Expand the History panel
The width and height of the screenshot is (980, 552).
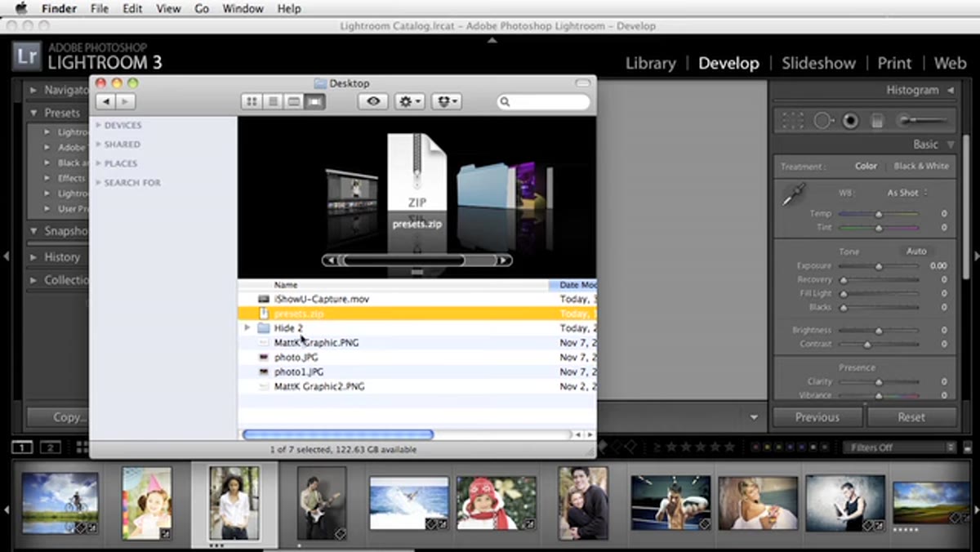[33, 256]
